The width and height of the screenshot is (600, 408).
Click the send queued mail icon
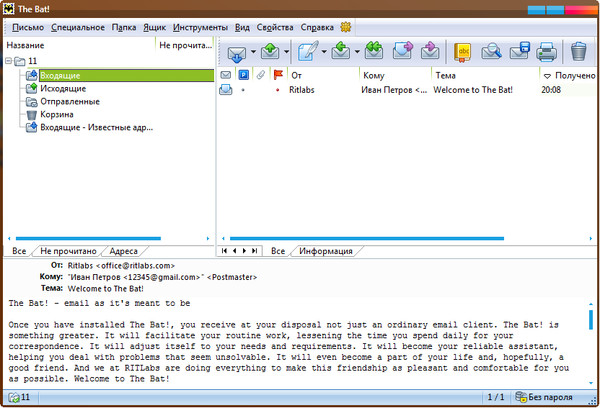[270, 52]
